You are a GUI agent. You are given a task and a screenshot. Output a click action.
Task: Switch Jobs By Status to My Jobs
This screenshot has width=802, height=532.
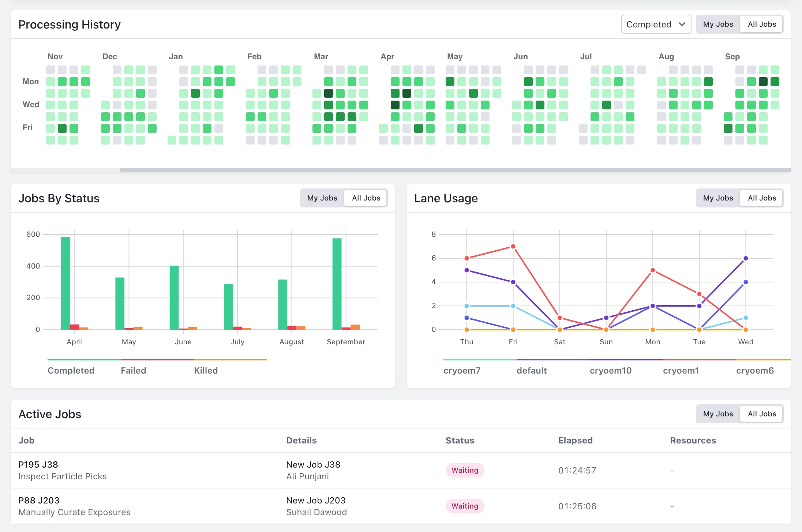pyautogui.click(x=322, y=198)
